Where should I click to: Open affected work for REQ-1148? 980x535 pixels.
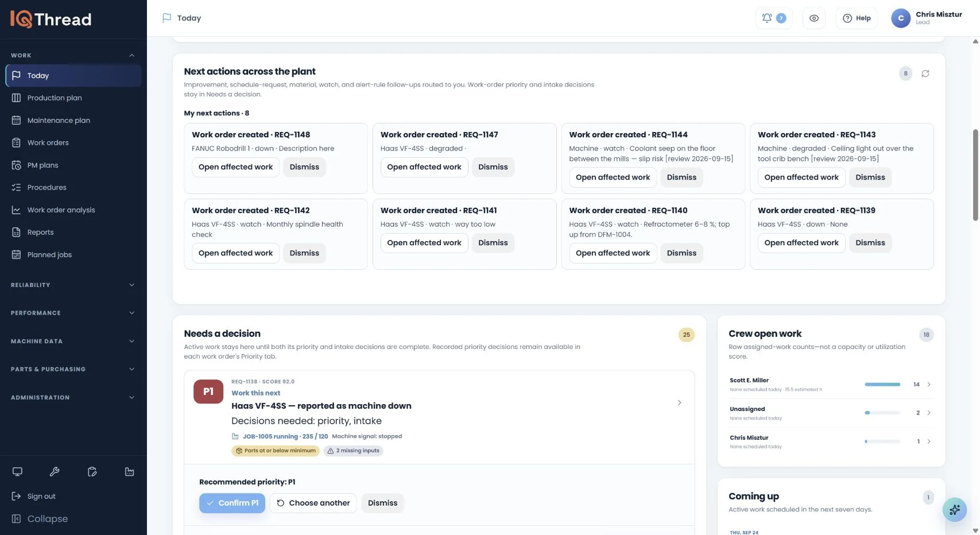pos(235,167)
